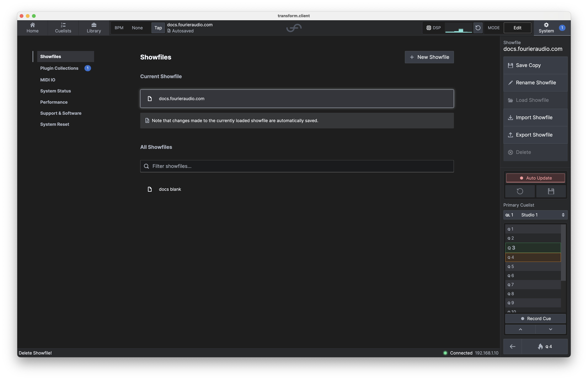Open the Primary Cuelist Studio 1 dropdown
This screenshot has width=588, height=380.
click(535, 215)
